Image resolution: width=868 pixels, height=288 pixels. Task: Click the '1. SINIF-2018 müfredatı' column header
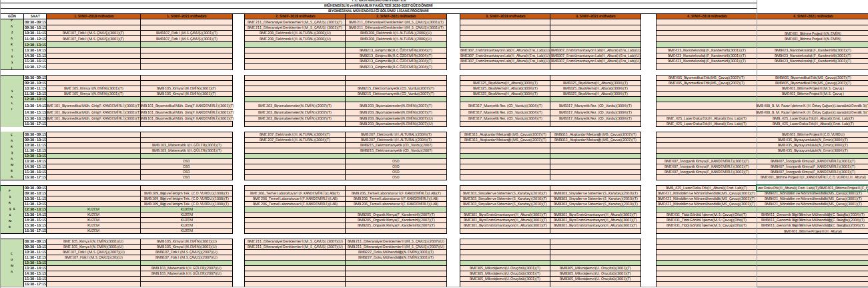(93, 15)
